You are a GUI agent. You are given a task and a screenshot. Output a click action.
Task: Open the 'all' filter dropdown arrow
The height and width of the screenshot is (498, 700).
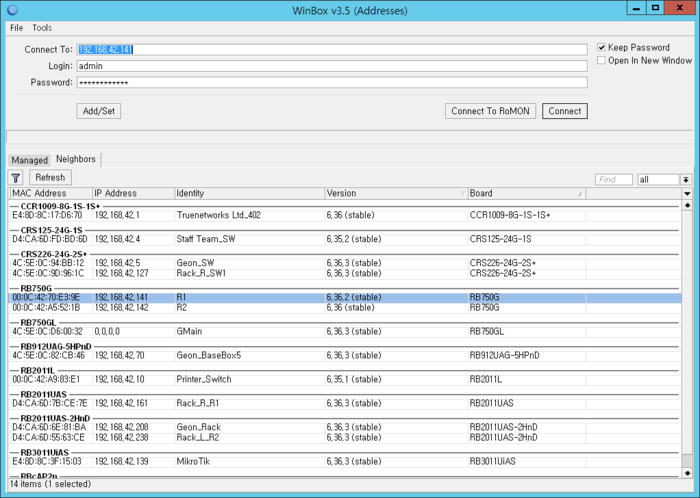click(686, 179)
